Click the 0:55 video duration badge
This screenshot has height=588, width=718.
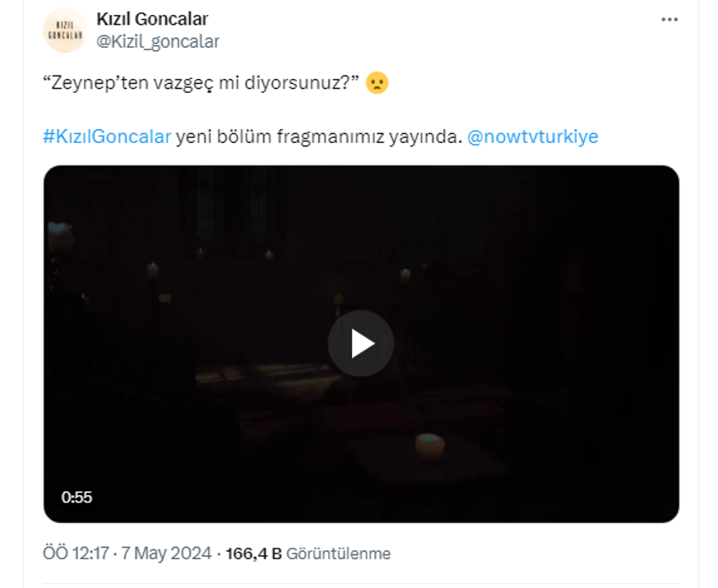click(76, 497)
